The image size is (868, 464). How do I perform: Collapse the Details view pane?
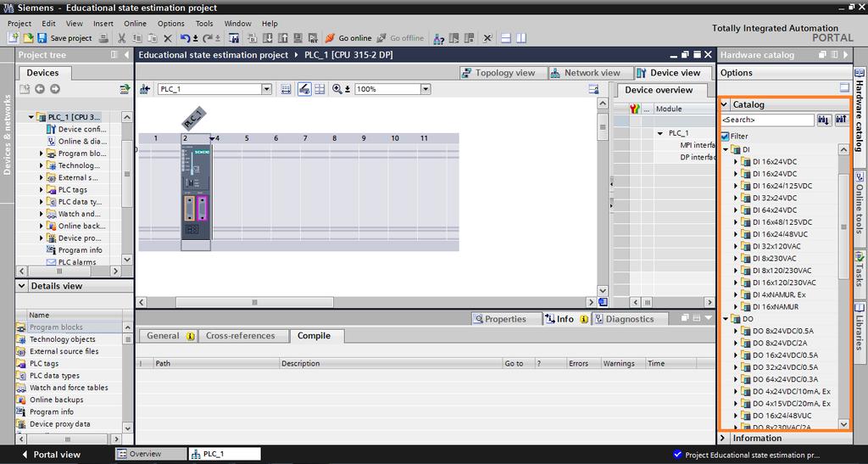click(21, 286)
